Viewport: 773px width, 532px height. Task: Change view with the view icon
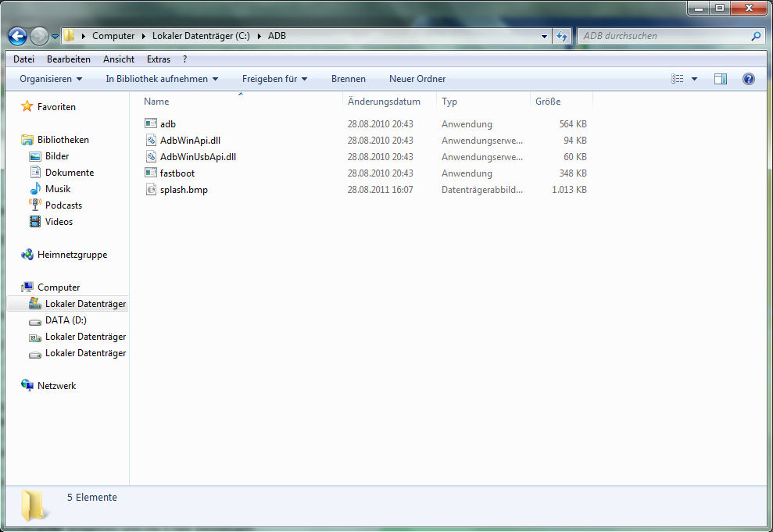click(x=678, y=79)
